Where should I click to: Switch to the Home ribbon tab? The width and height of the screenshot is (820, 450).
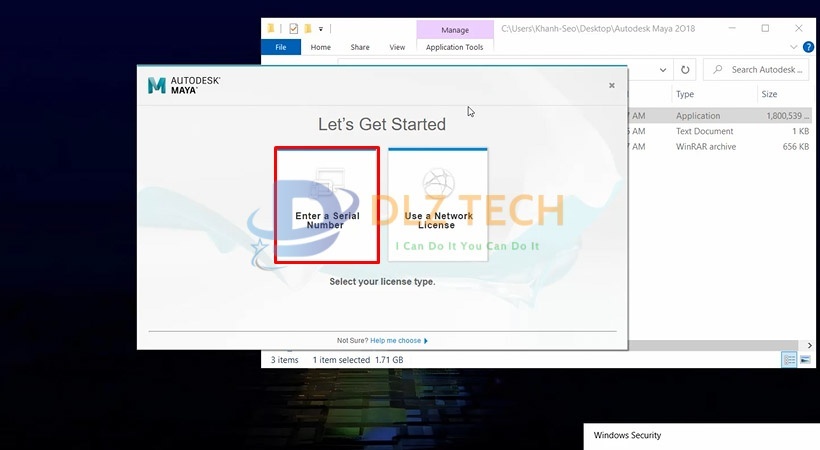(x=321, y=47)
